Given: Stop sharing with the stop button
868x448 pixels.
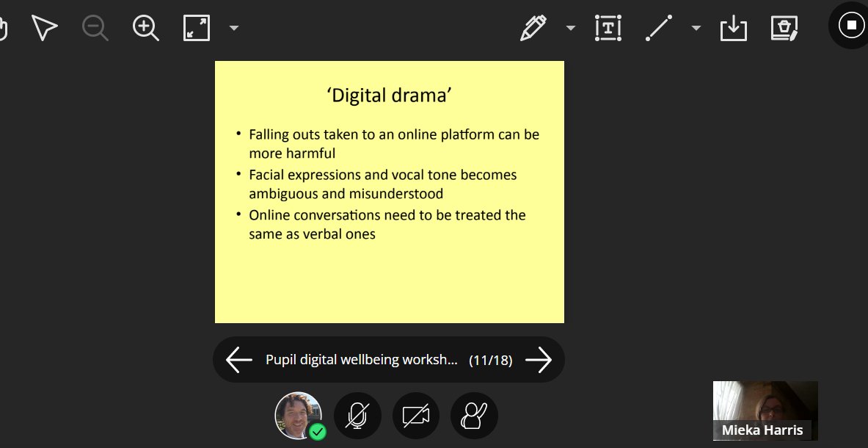Looking at the screenshot, I should pyautogui.click(x=851, y=25).
